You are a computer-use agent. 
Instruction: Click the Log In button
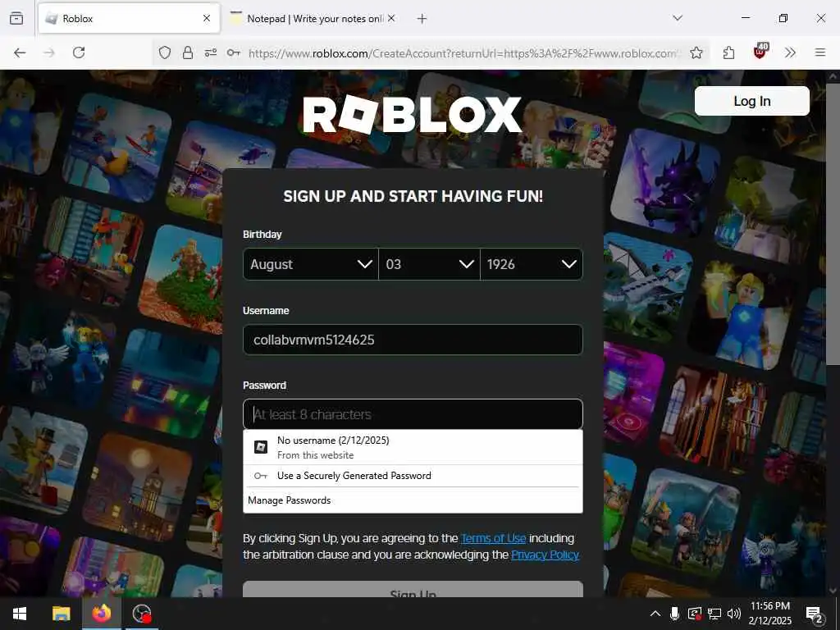[x=751, y=101]
